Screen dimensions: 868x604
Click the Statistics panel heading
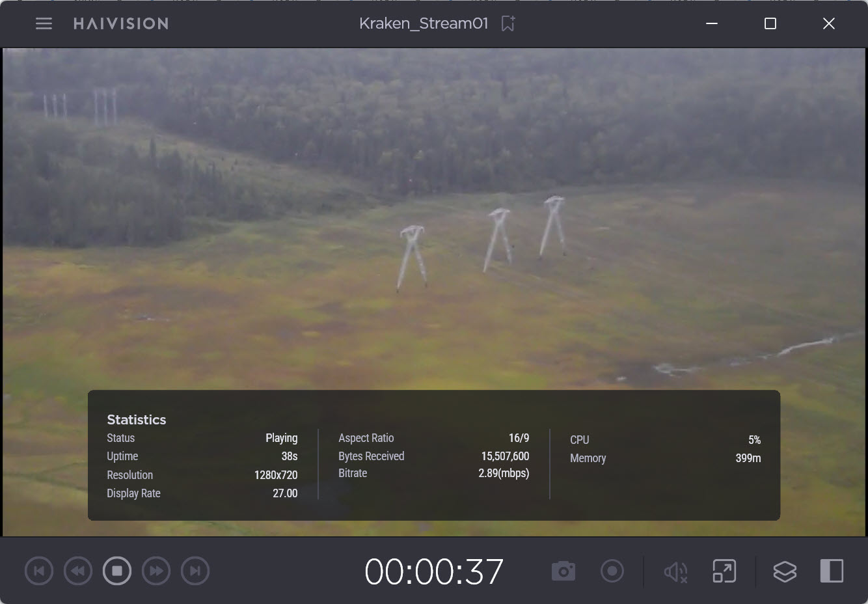[137, 420]
